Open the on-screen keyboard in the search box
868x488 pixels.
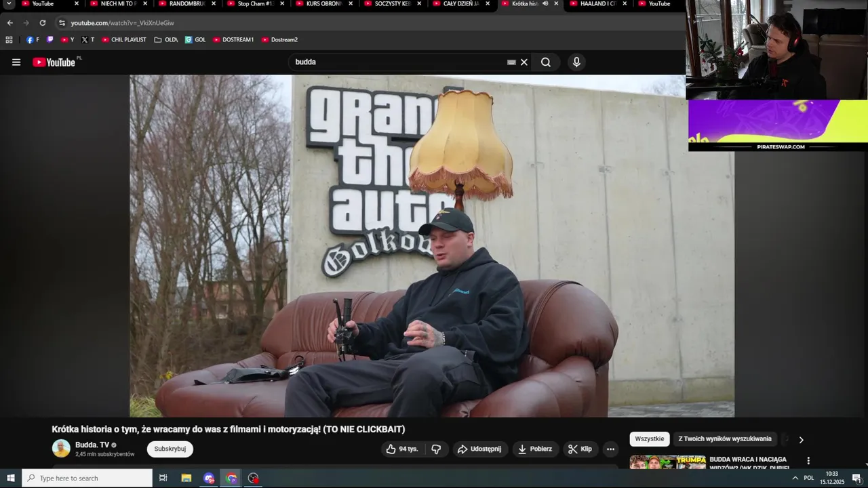pyautogui.click(x=511, y=62)
